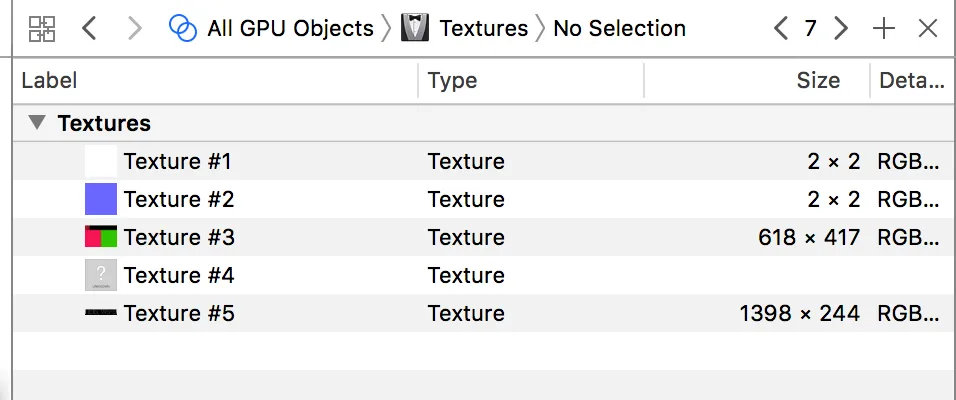Click the Texture #1 white thumbnail

(101, 161)
